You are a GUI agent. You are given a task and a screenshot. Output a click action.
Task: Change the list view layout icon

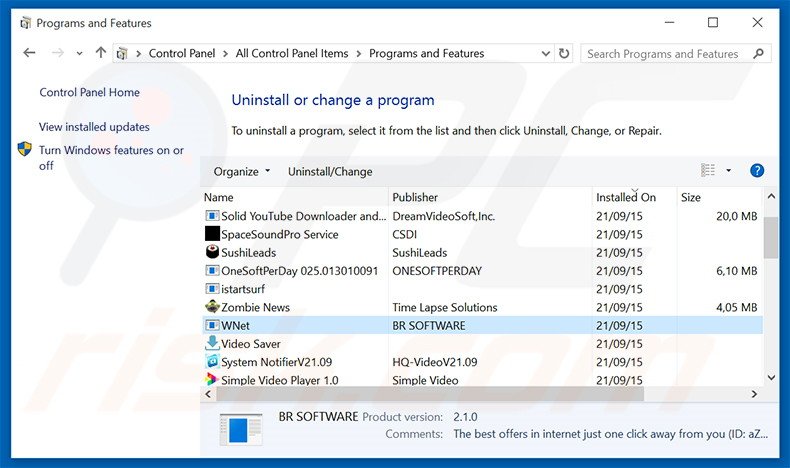click(708, 171)
